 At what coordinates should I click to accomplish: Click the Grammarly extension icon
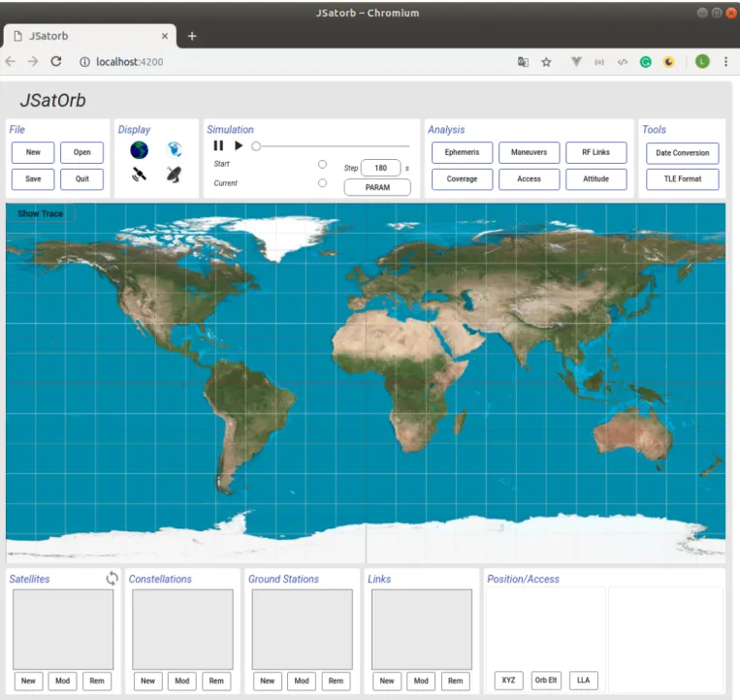(x=646, y=62)
